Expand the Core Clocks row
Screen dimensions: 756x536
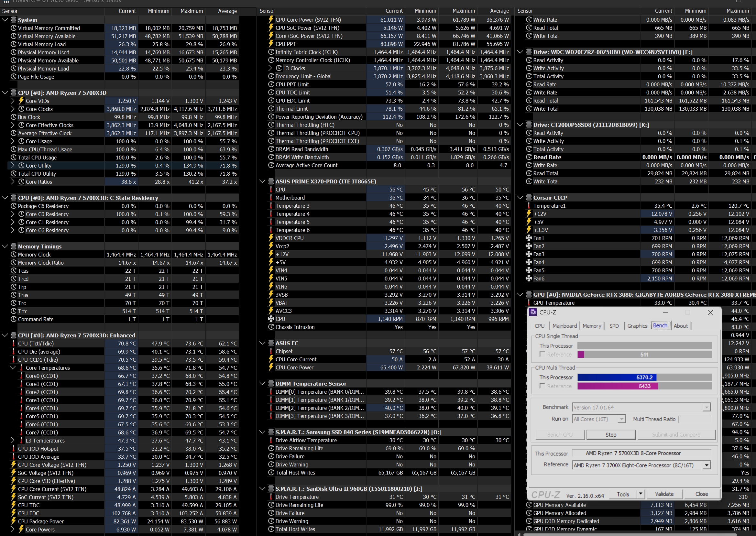point(13,109)
